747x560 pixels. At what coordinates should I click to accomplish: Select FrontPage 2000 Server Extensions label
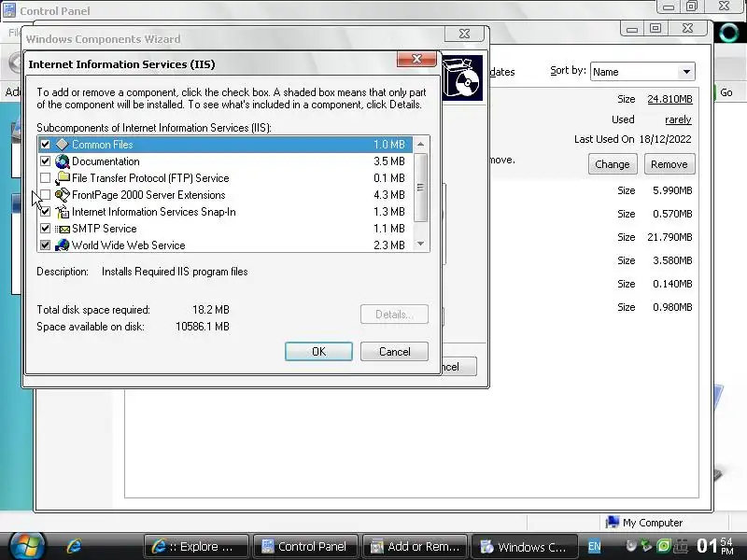point(148,195)
